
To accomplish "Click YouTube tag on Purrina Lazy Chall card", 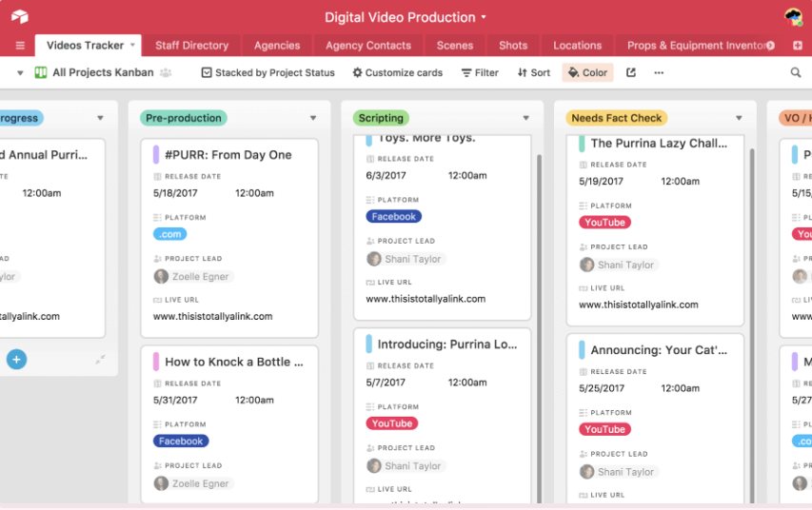I will tap(604, 222).
